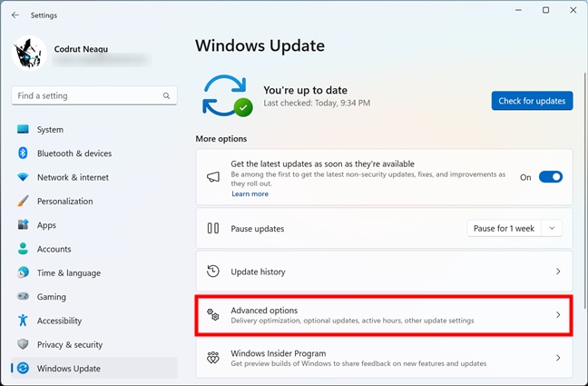Image resolution: width=588 pixels, height=386 pixels.
Task: Click the magnifier search icon
Action: click(166, 95)
